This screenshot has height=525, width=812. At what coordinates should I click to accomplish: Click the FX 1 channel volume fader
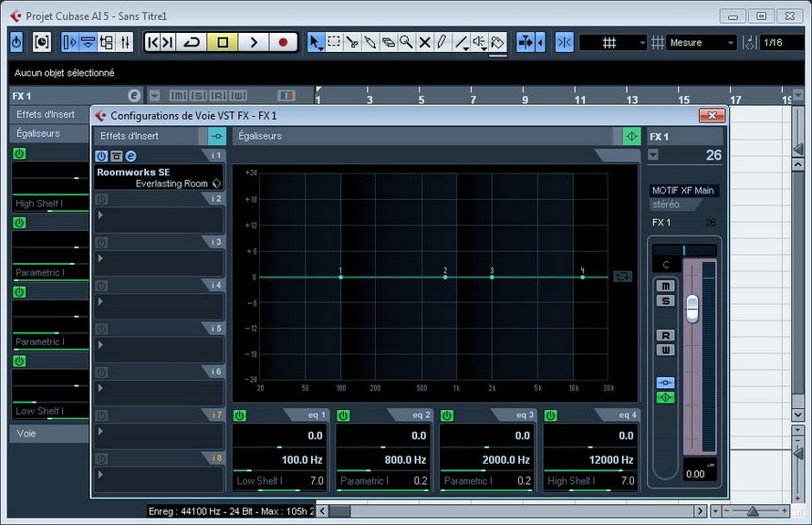(x=692, y=308)
